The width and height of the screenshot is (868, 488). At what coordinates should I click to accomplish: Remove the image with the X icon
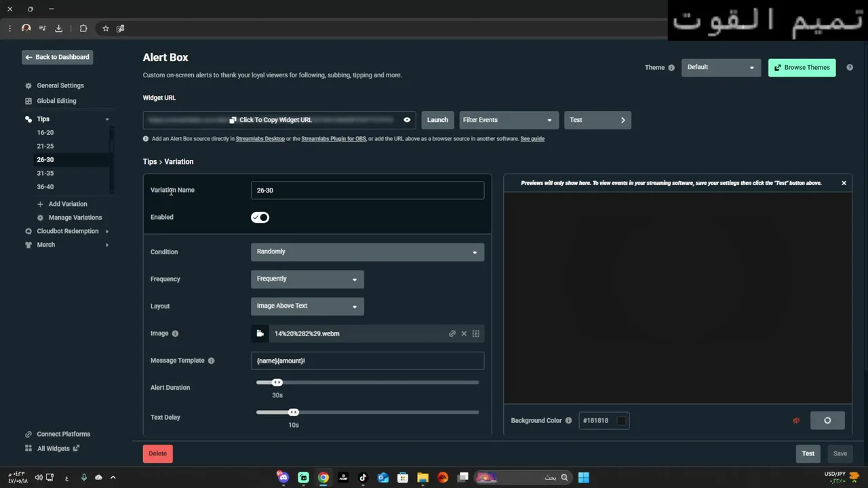pyautogui.click(x=464, y=333)
